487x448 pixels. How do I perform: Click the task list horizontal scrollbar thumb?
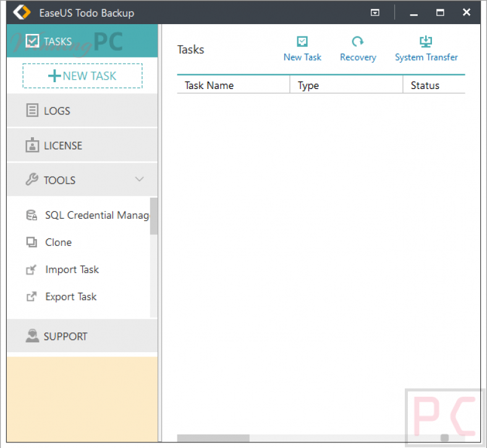(213, 437)
